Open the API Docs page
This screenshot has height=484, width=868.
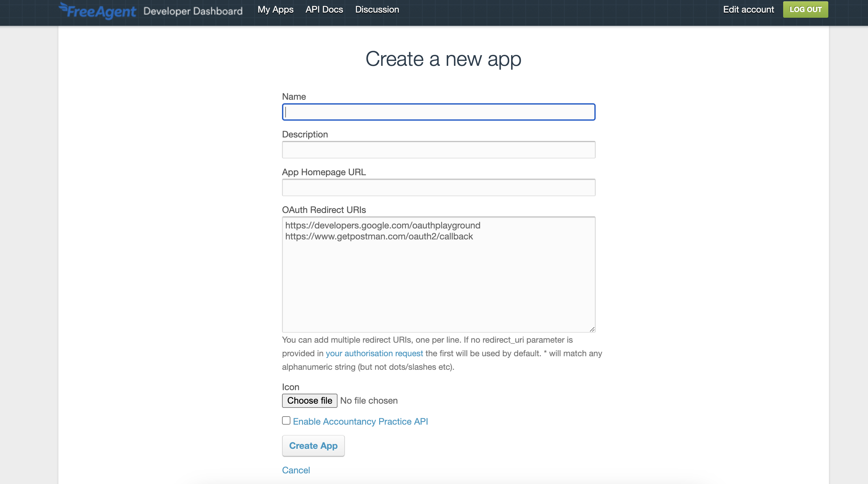324,9
